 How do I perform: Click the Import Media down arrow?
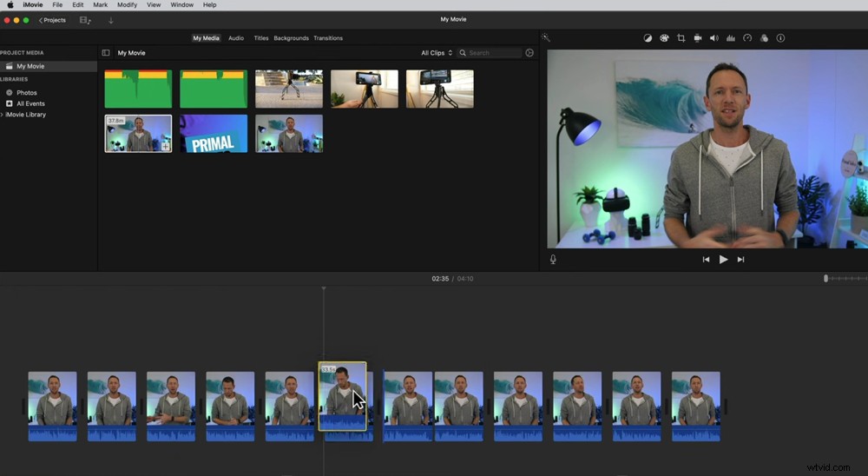(111, 20)
